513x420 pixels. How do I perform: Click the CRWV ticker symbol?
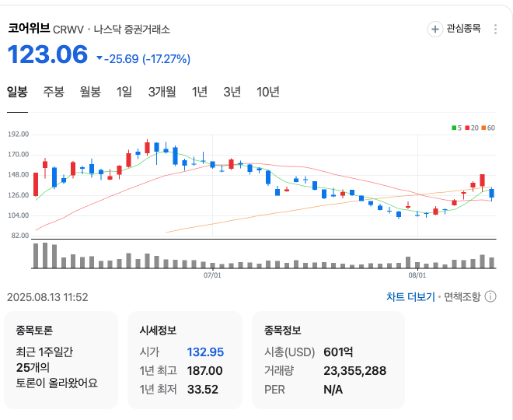68,30
